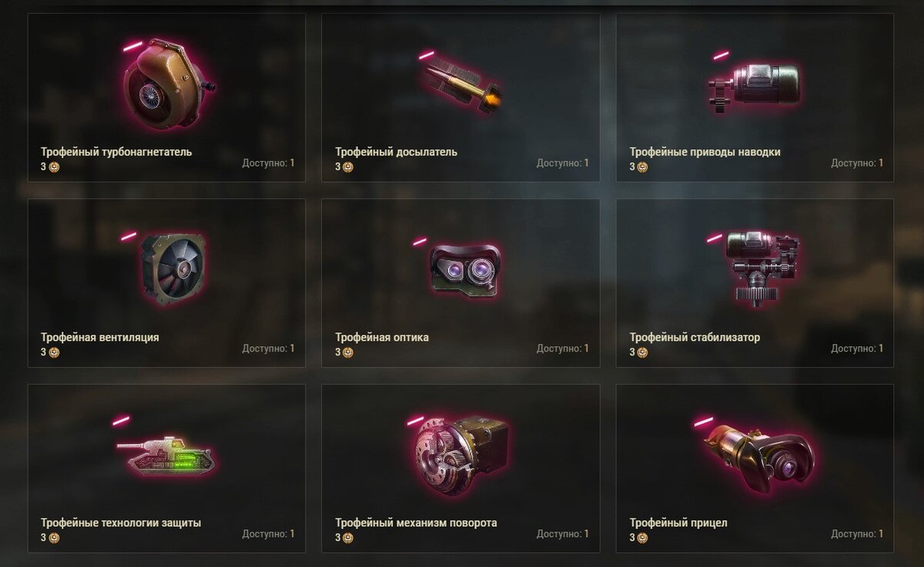Click the trophy turbocharger icon
924x567 pixels.
(168, 84)
